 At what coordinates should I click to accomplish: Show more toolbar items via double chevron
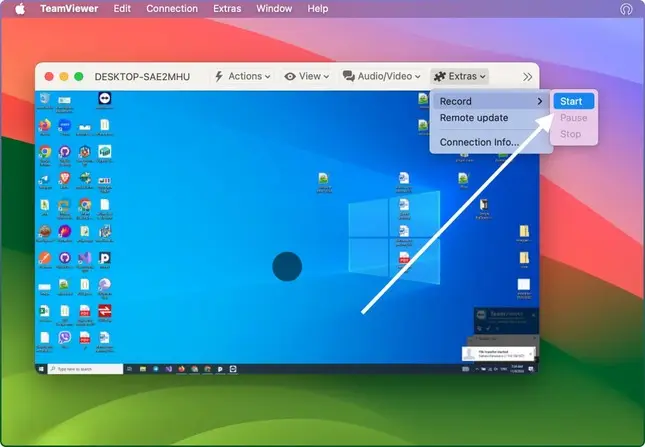527,77
